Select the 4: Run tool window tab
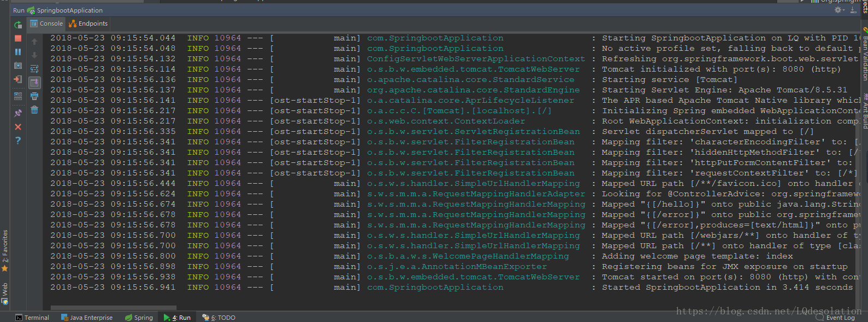 (x=177, y=318)
